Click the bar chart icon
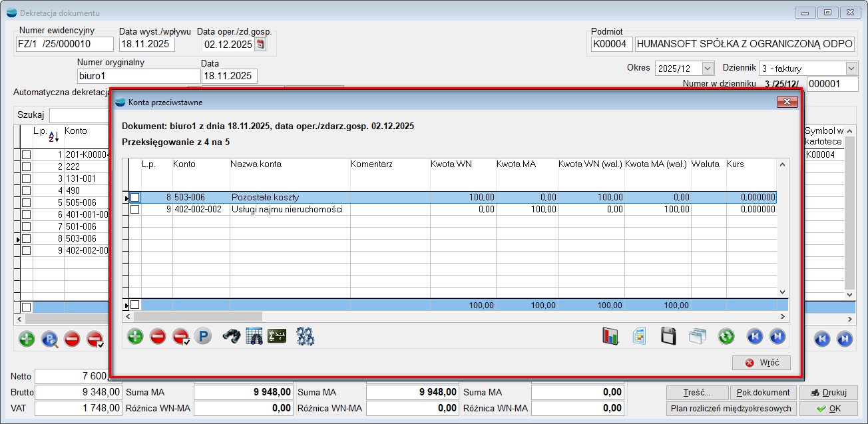Image resolution: width=868 pixels, height=424 pixels. 610,337
